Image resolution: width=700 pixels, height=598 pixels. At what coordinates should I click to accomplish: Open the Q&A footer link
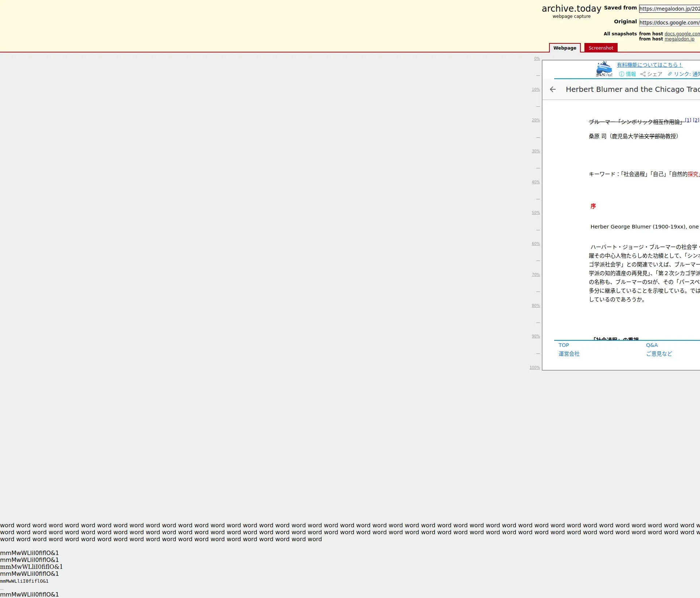(x=652, y=345)
